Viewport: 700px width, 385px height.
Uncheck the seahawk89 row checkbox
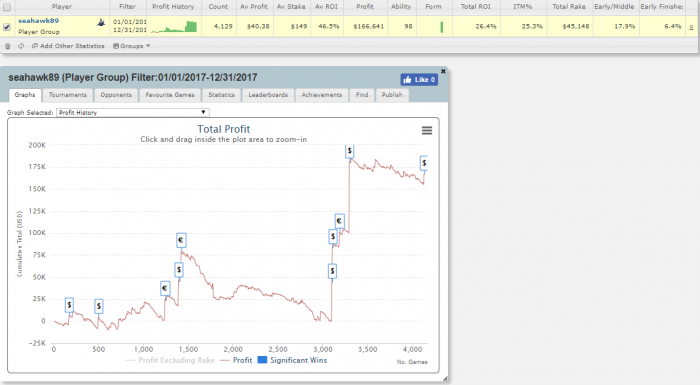tap(7, 27)
